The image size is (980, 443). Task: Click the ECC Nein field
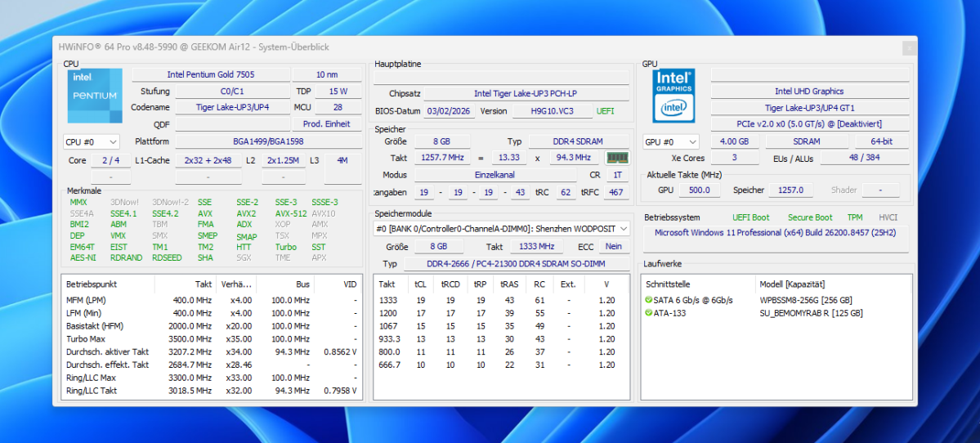click(x=613, y=246)
